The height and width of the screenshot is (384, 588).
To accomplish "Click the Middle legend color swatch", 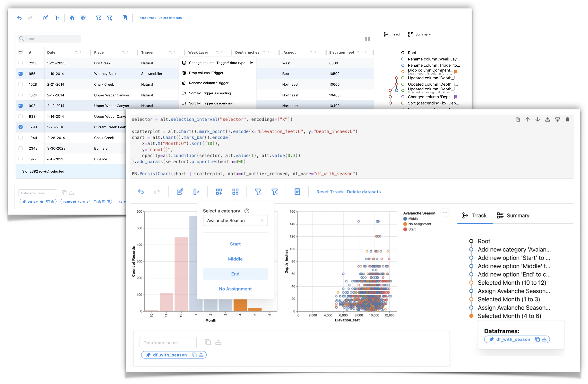I will (405, 219).
